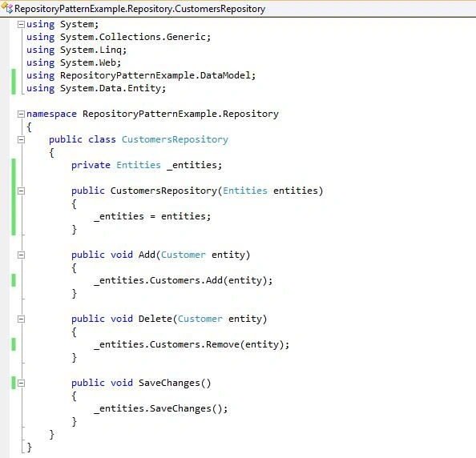Collapse the CustomersRepository class block
476x458 pixels.
21,140
